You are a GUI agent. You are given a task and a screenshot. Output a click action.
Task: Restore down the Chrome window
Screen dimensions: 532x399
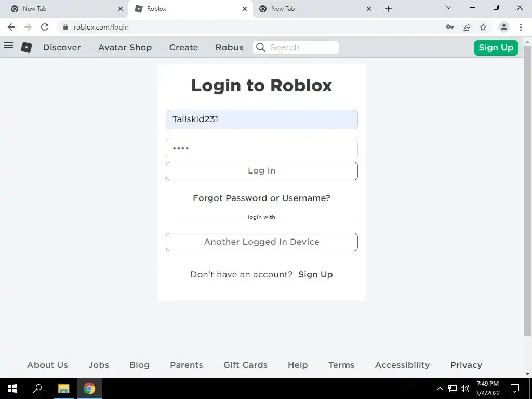(x=496, y=7)
